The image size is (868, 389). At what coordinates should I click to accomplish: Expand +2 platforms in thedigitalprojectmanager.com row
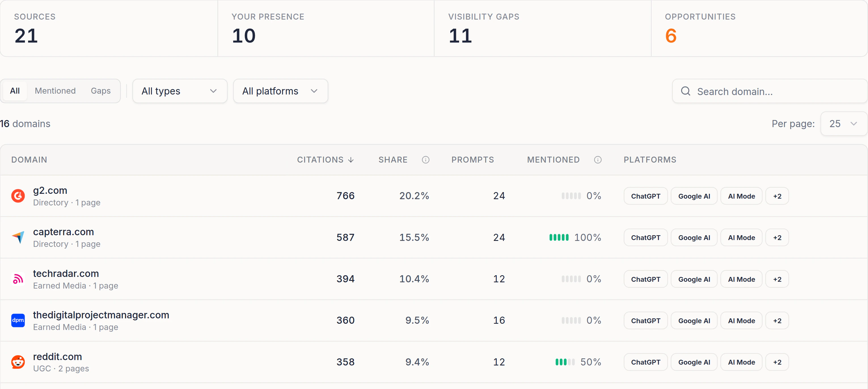click(777, 321)
